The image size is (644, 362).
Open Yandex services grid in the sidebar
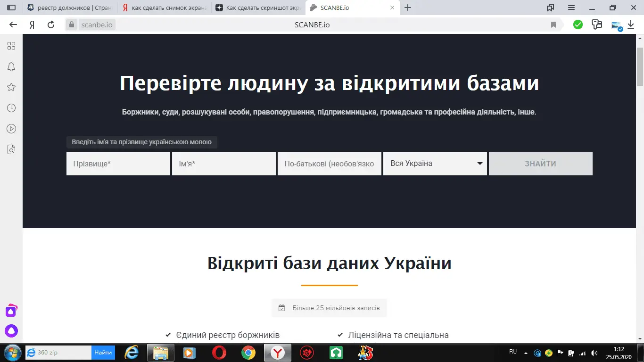tap(11, 46)
